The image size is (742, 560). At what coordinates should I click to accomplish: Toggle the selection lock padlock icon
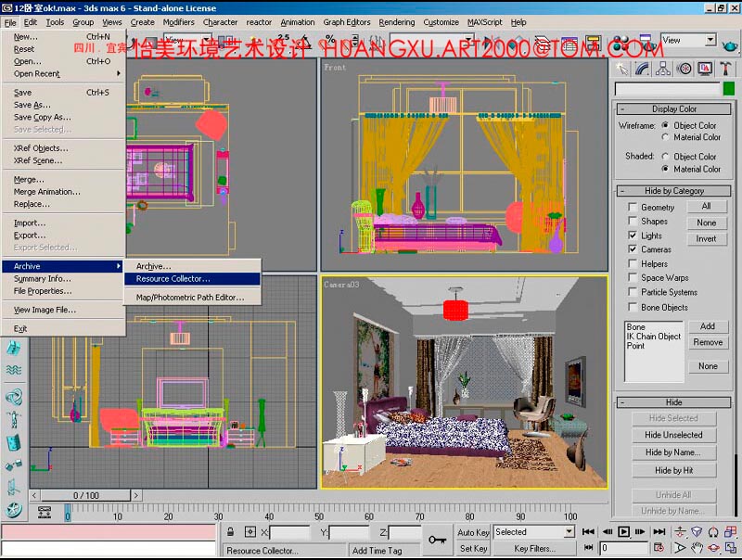click(230, 531)
